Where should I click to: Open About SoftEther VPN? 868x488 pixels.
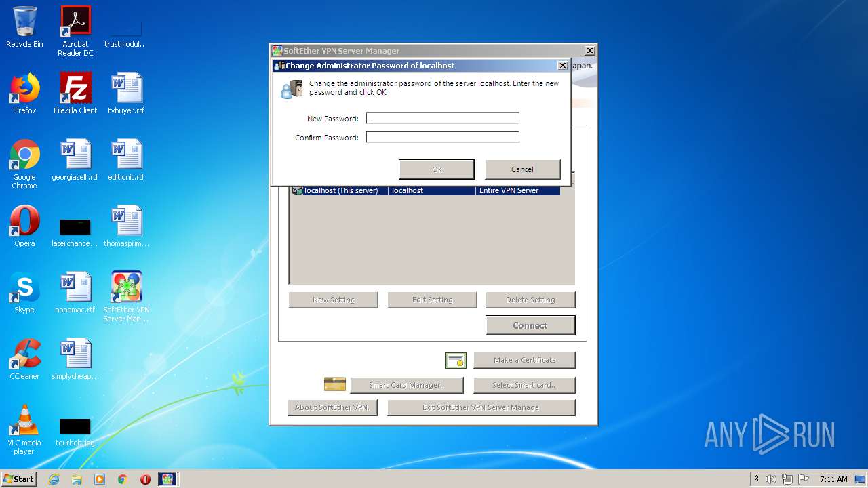click(x=332, y=407)
